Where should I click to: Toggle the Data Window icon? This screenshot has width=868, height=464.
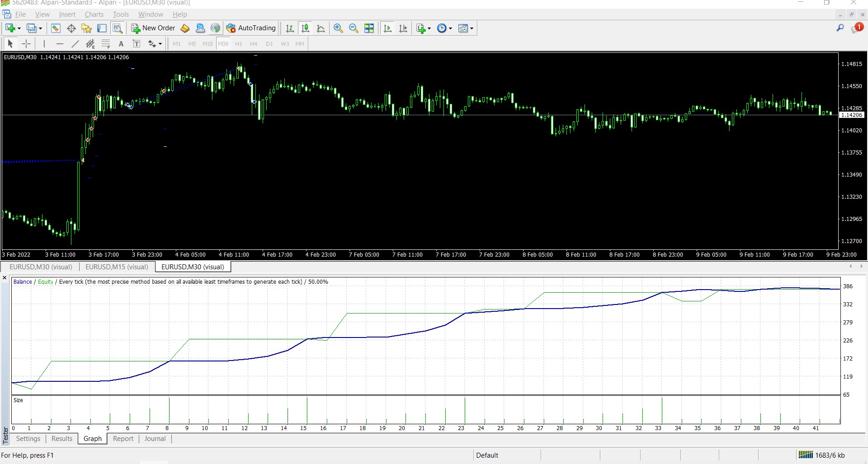click(71, 28)
